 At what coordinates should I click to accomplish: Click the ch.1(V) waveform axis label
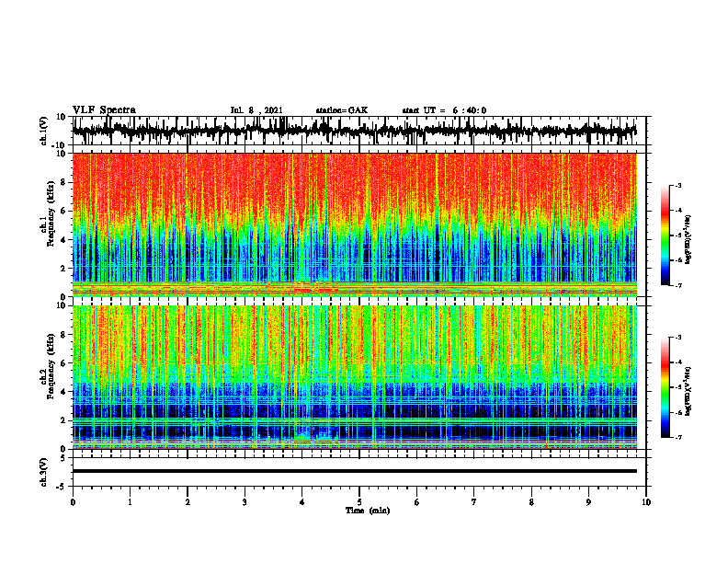coord(44,131)
